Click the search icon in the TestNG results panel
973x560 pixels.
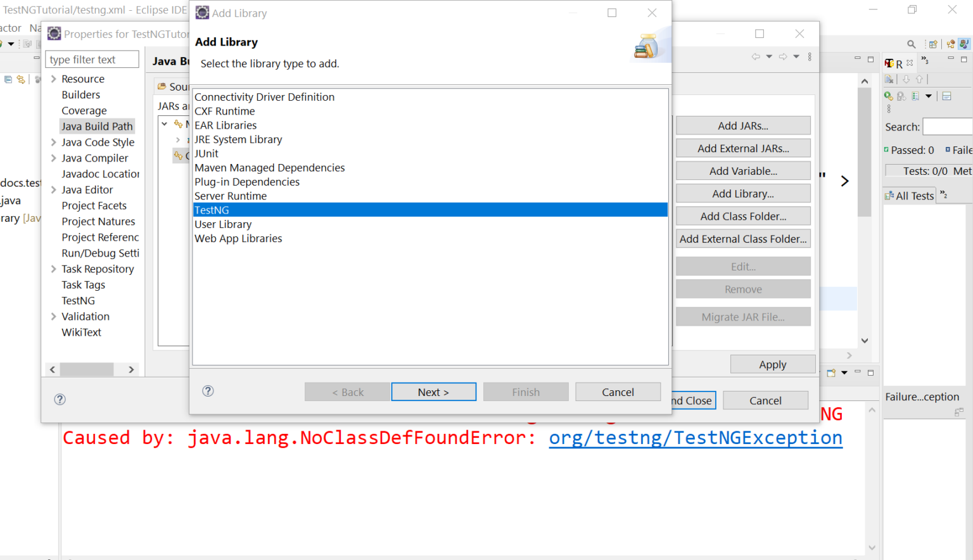click(x=911, y=44)
